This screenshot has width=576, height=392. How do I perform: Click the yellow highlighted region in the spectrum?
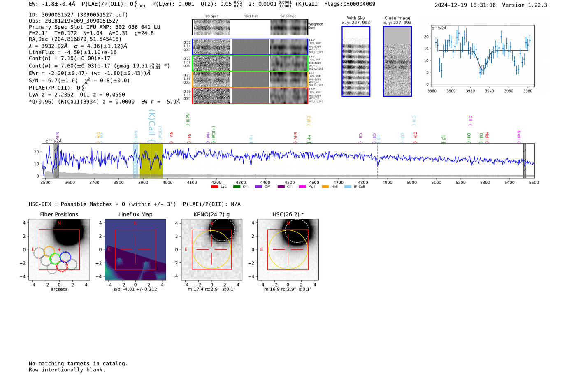[151, 160]
